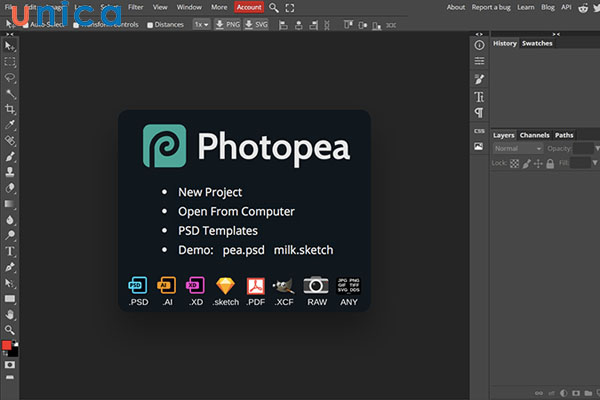The width and height of the screenshot is (600, 400).
Task: Collapse the left toolbar with top arrows
Action: [10, 34]
